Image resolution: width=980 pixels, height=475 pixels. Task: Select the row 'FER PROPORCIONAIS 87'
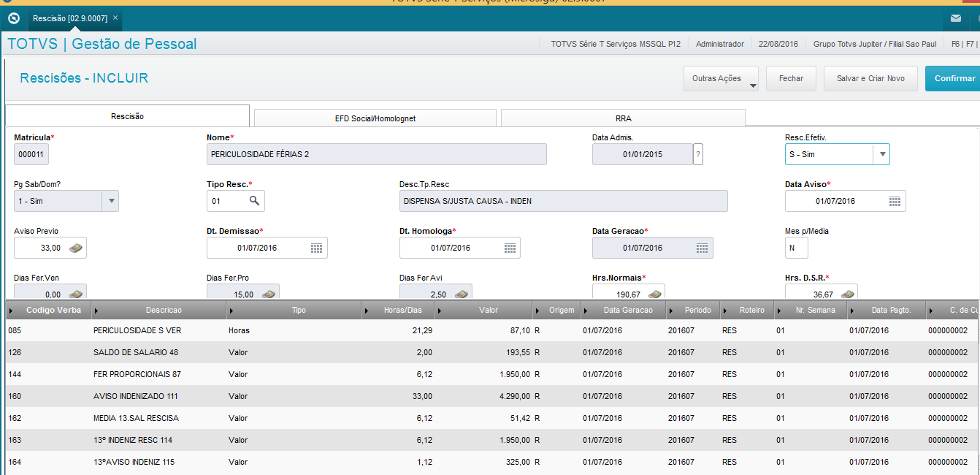(x=490, y=374)
